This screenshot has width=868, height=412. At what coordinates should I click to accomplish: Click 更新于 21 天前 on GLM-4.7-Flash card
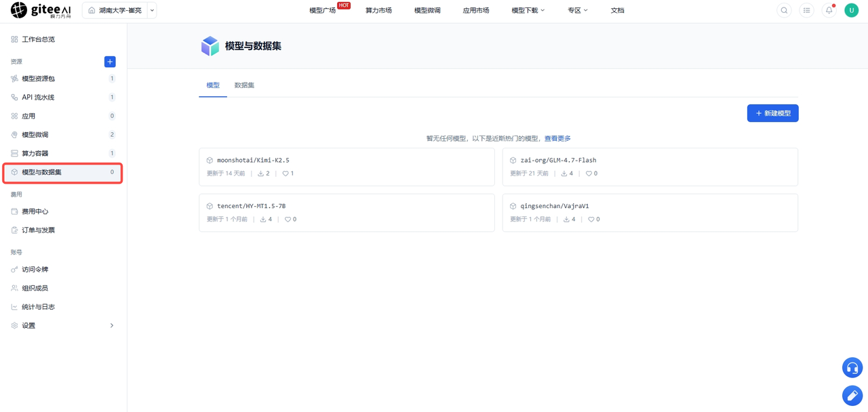[x=529, y=173]
